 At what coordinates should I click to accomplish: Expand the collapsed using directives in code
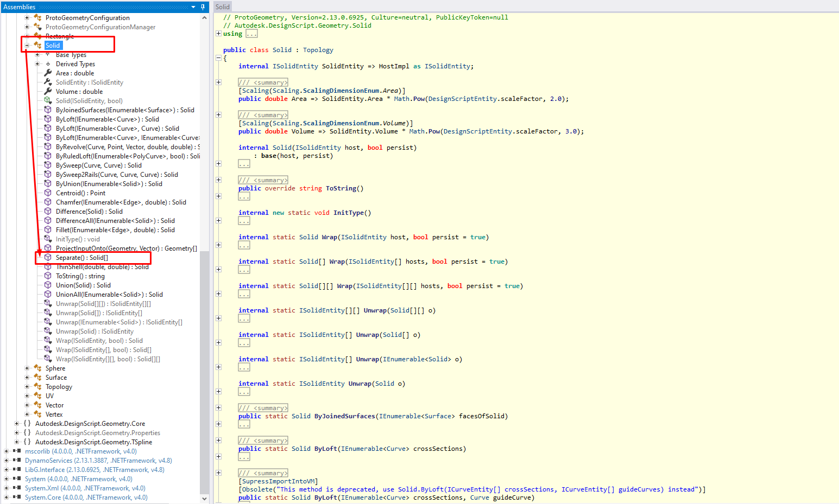pyautogui.click(x=218, y=34)
